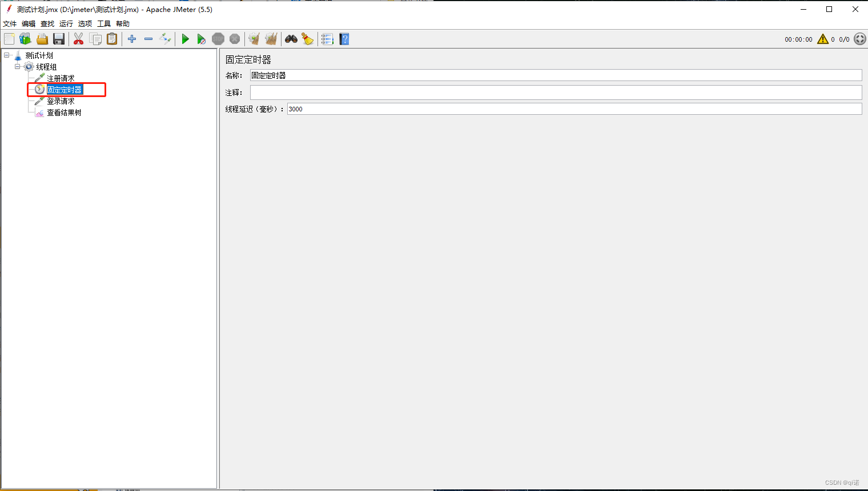
Task: Cut selected element with scissors icon
Action: click(79, 39)
